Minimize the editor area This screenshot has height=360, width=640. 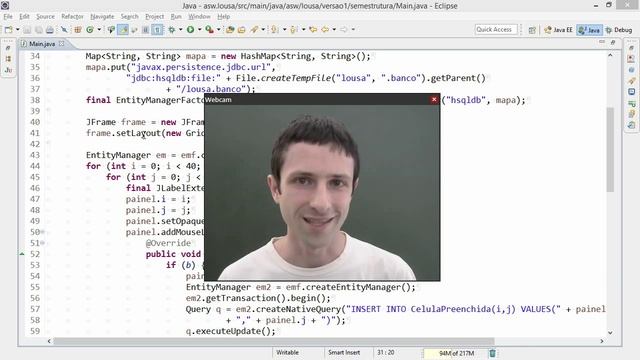click(x=602, y=42)
